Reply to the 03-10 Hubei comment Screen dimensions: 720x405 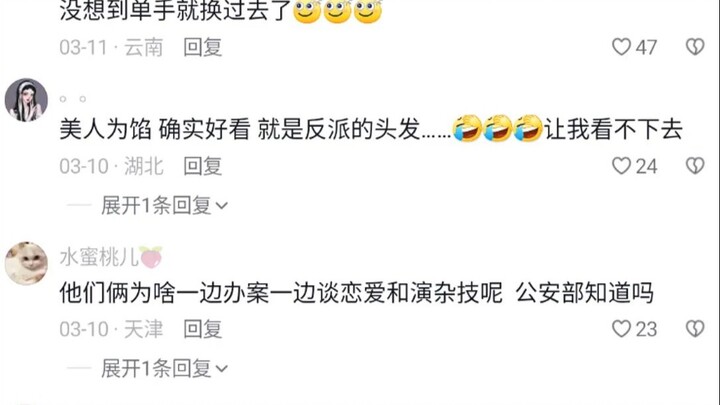pyautogui.click(x=202, y=166)
